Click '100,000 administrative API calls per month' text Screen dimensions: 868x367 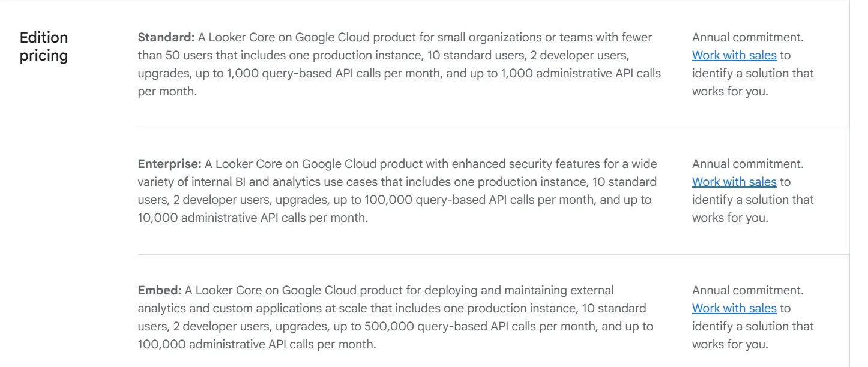tap(257, 344)
